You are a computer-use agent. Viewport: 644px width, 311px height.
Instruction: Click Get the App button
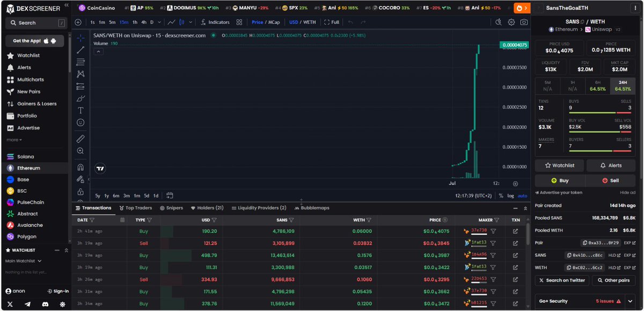(x=35, y=41)
